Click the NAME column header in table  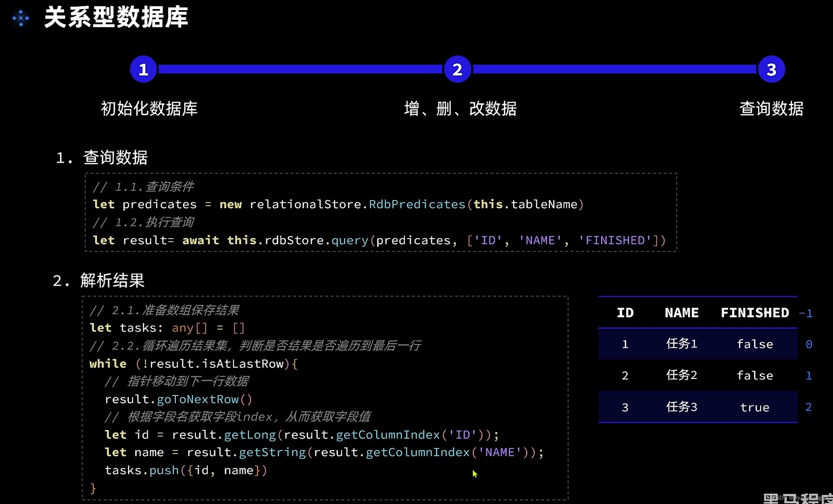(682, 313)
